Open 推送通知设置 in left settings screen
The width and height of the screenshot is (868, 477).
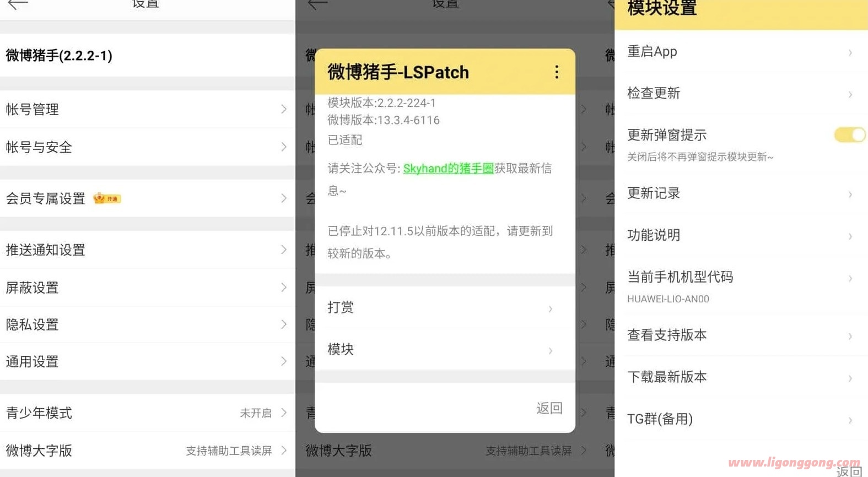click(x=148, y=250)
